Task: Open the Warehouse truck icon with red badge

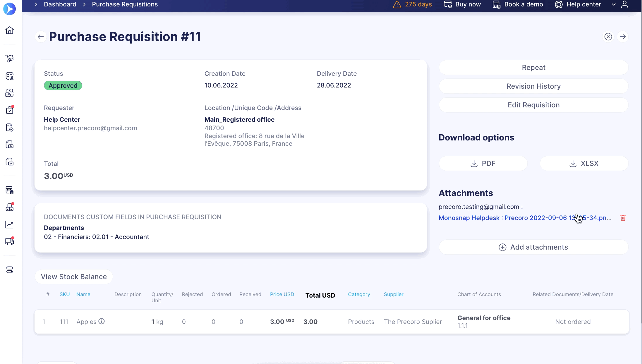Action: pyautogui.click(x=10, y=241)
